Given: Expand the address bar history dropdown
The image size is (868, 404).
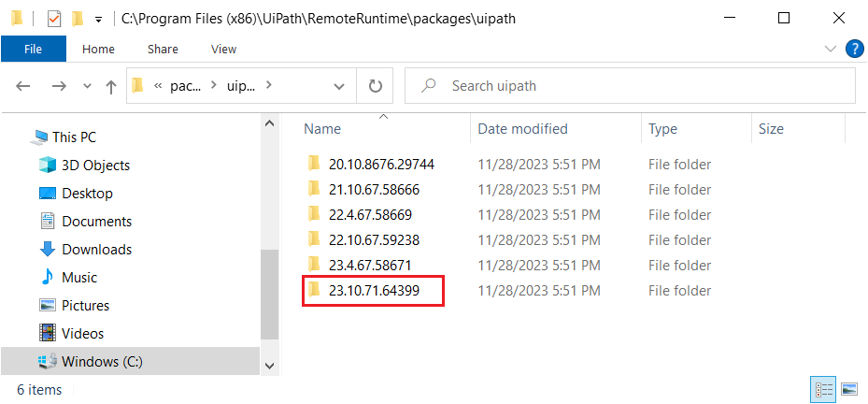Looking at the screenshot, I should 339,86.
